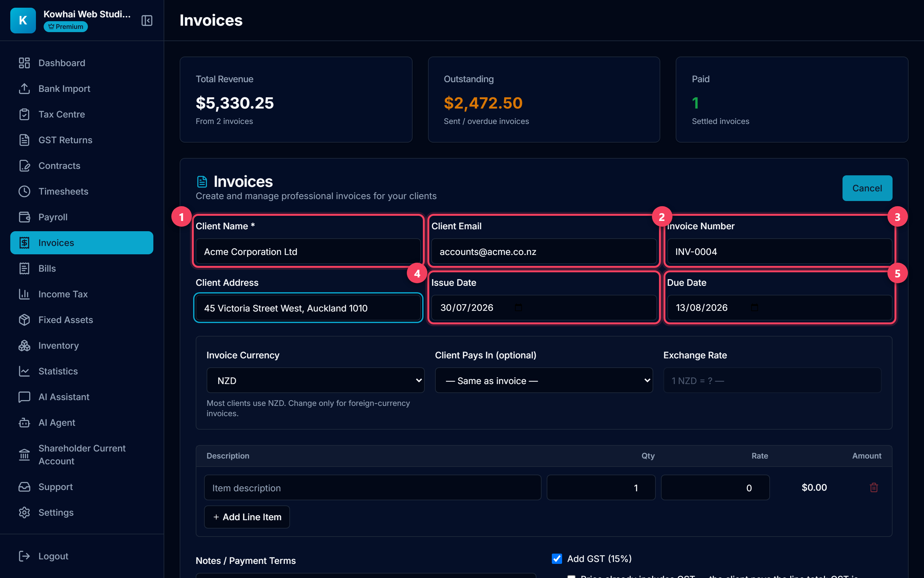Click the GST Returns document icon
Screen dimensions: 924x578
click(24, 140)
